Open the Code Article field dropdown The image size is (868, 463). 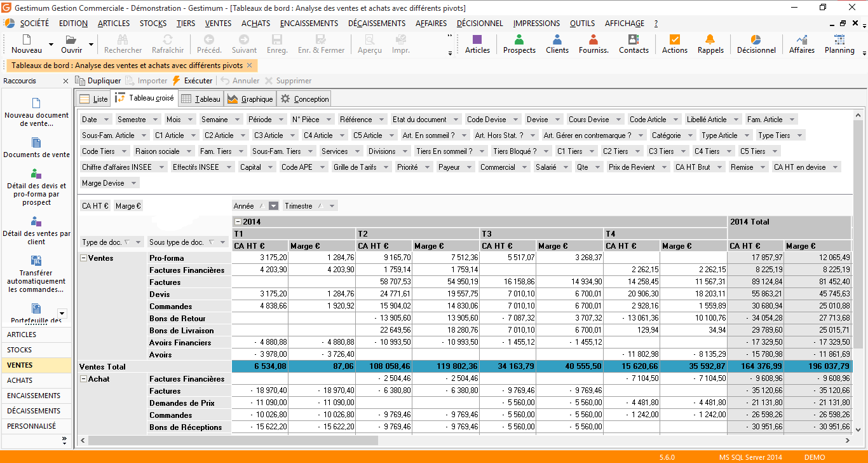tap(675, 120)
